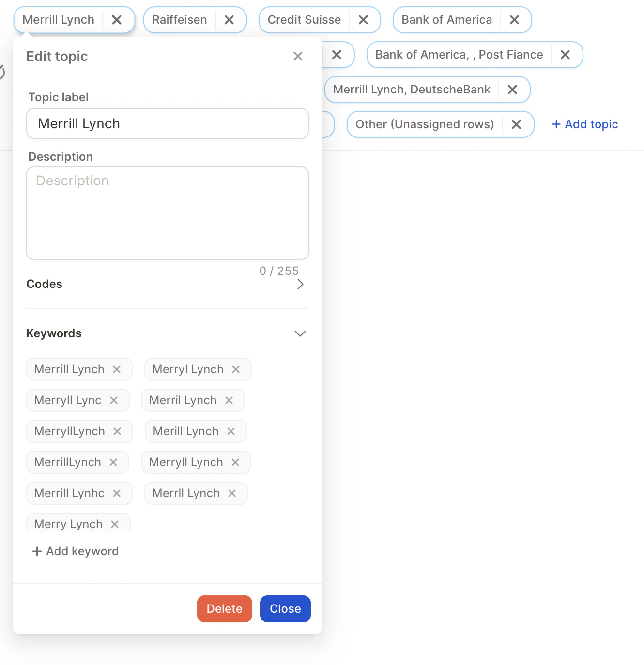The image size is (644, 665).
Task: Open the Raiffeisen topic chip
Action: point(179,20)
